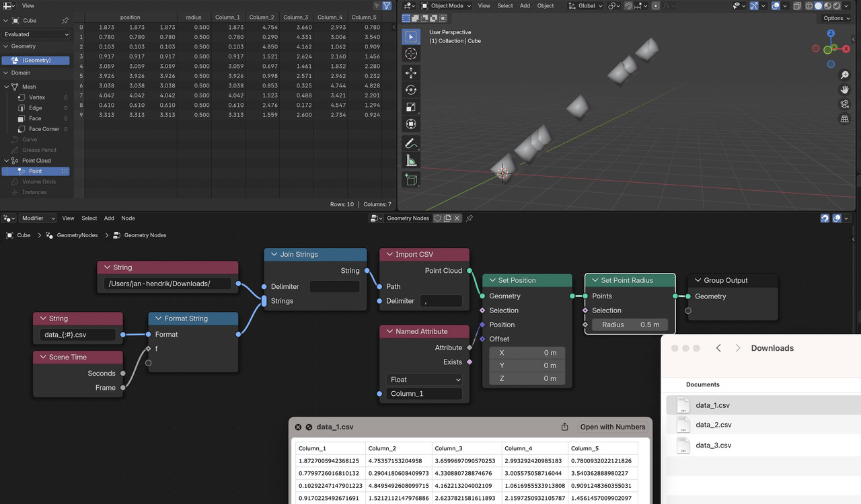Activate the Rotate tool
861x504 pixels.
point(411,89)
